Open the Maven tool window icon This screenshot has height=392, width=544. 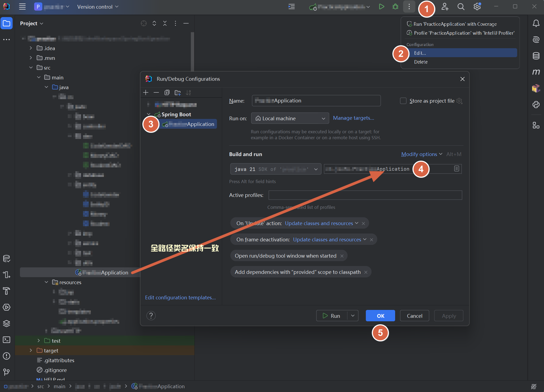(536, 72)
